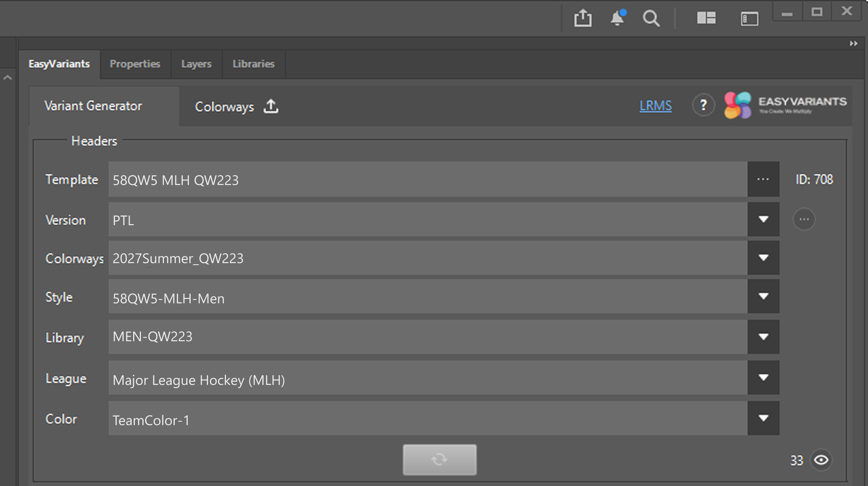Image resolution: width=868 pixels, height=486 pixels.
Task: Open the Layers tab
Action: pos(196,64)
